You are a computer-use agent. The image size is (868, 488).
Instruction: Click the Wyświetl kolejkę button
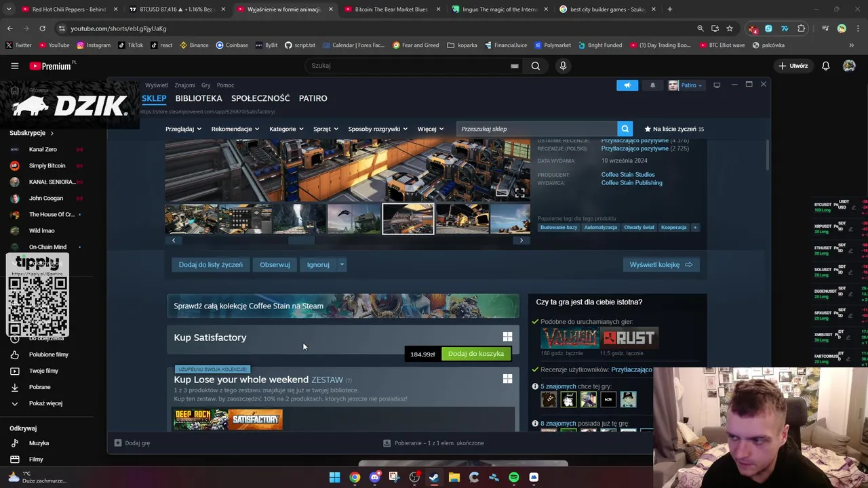pos(661,265)
